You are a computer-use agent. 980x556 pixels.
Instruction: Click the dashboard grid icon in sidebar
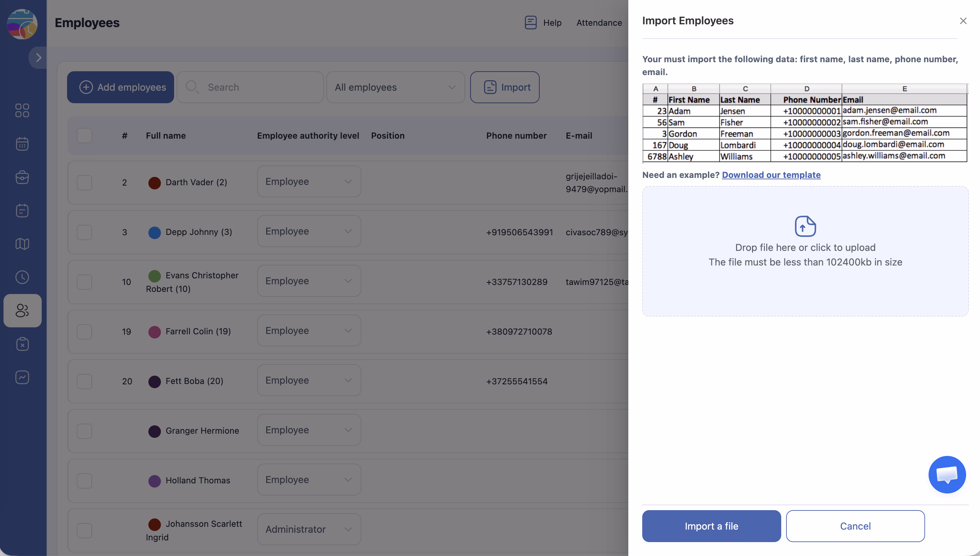point(22,111)
